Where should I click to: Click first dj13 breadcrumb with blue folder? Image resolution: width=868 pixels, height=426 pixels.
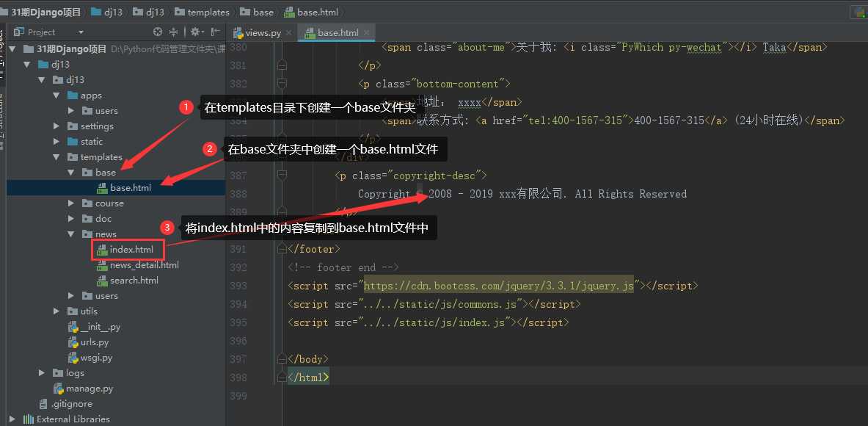click(x=107, y=12)
